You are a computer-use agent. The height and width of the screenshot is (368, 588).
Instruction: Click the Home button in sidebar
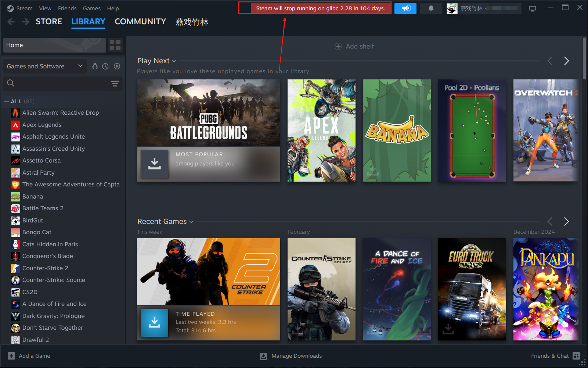pos(55,45)
